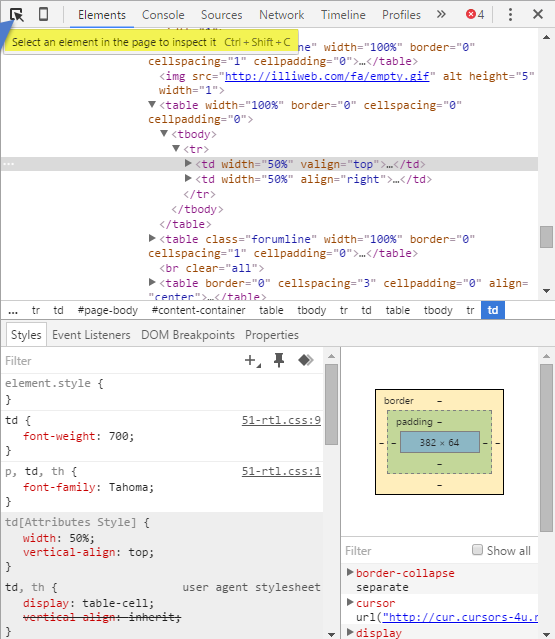Open the cur.cursors-4u cursor URL link

[x=460, y=617]
